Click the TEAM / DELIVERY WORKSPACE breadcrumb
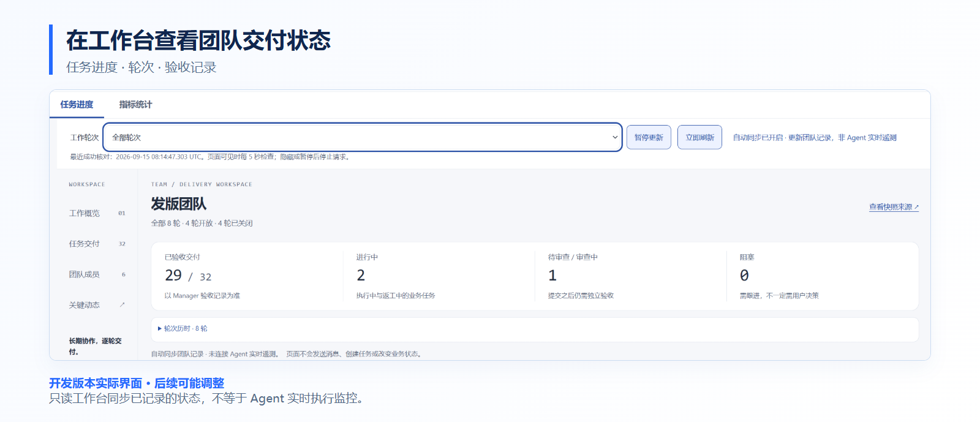The height and width of the screenshot is (422, 980). [202, 184]
